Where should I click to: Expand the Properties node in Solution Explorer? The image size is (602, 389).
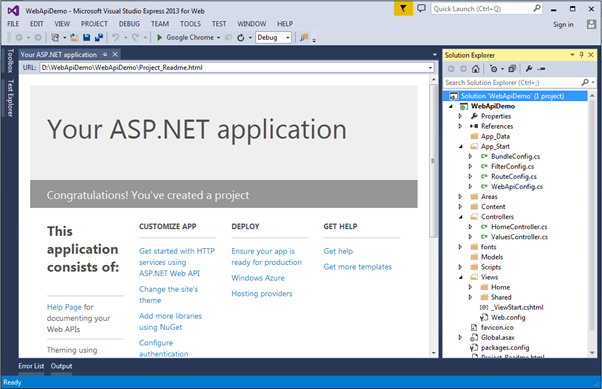click(460, 116)
